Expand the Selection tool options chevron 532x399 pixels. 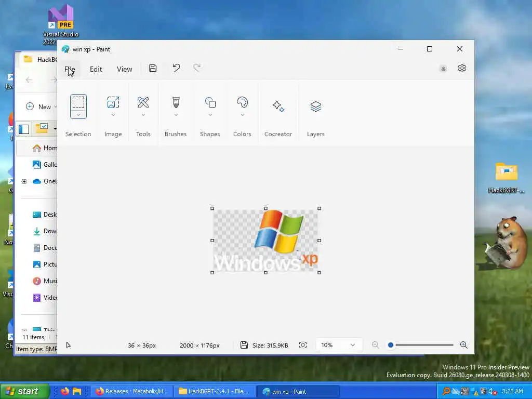[x=78, y=115]
